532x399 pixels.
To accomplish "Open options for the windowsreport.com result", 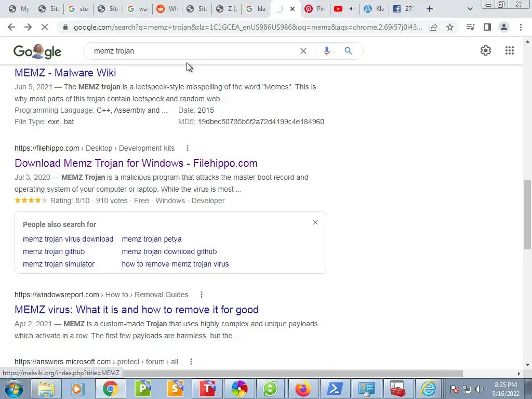I will pos(201,295).
